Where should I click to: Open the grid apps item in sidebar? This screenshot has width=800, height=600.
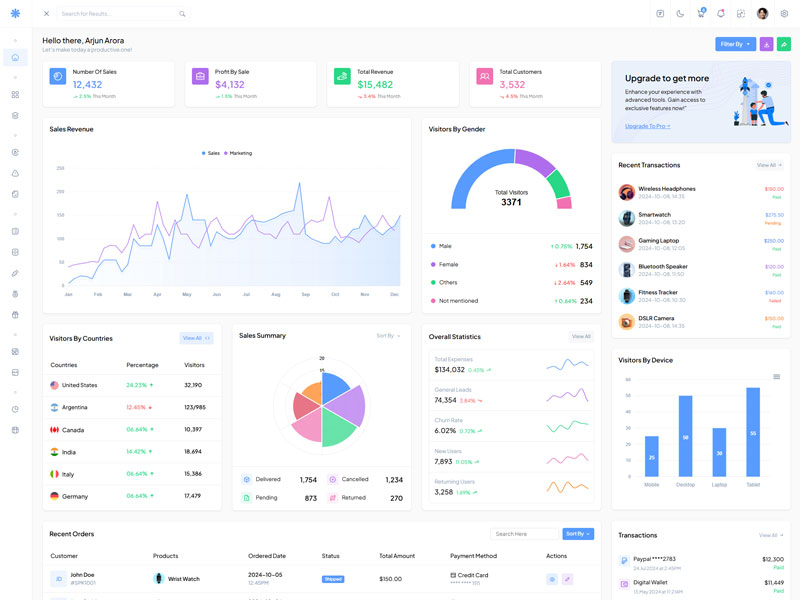point(15,95)
